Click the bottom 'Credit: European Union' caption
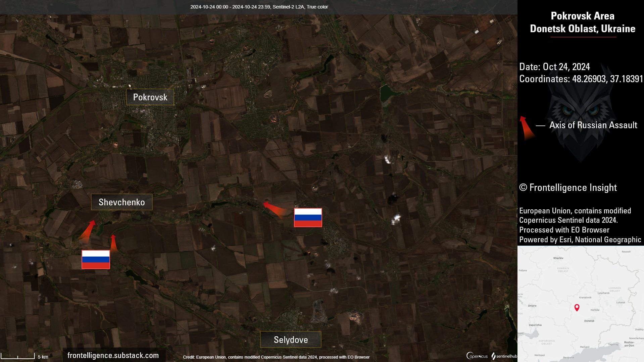The height and width of the screenshot is (362, 644). point(276,357)
